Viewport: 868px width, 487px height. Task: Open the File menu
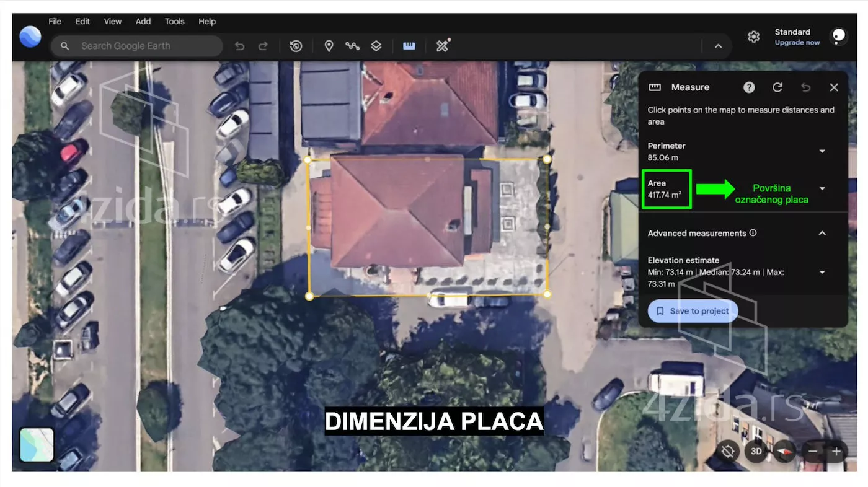(55, 21)
